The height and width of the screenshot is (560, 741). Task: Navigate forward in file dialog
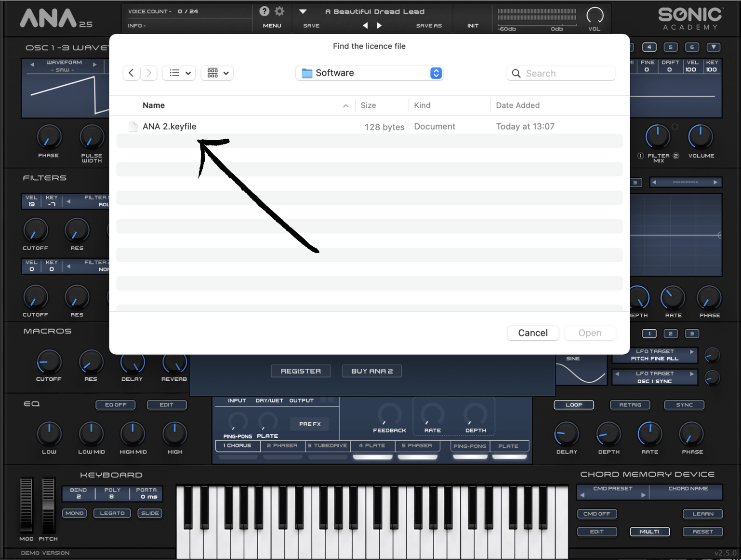point(149,73)
